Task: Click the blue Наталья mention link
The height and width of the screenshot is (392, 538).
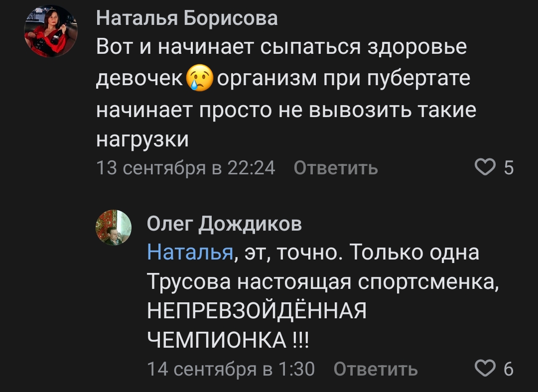Action: 190,253
